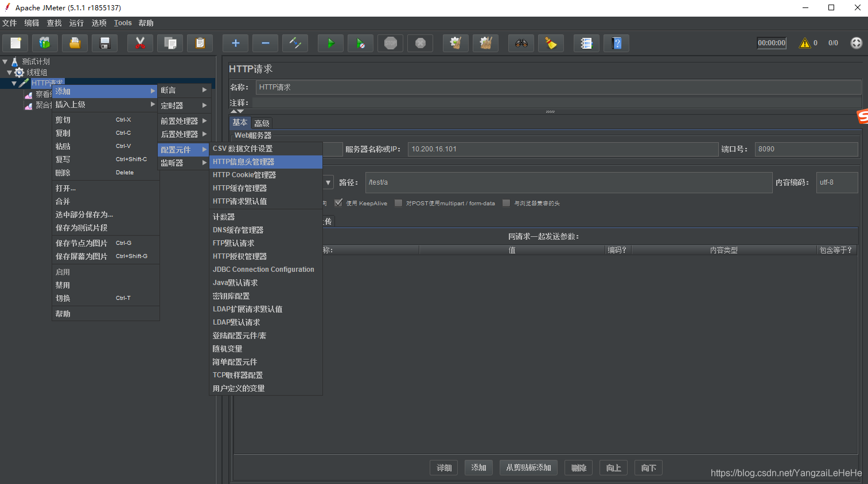868x484 pixels.
Task: Expand the 前置处理器 submenu
Action: 184,121
